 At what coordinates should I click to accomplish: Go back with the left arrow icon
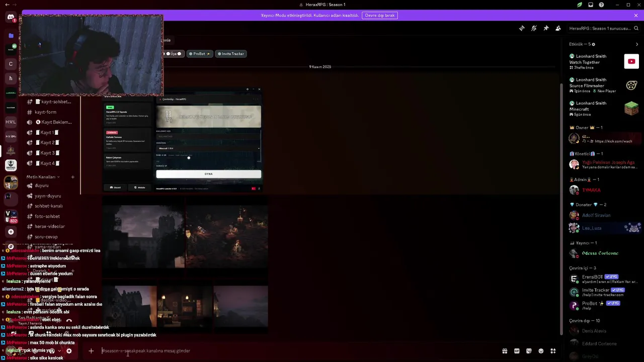click(x=7, y=5)
